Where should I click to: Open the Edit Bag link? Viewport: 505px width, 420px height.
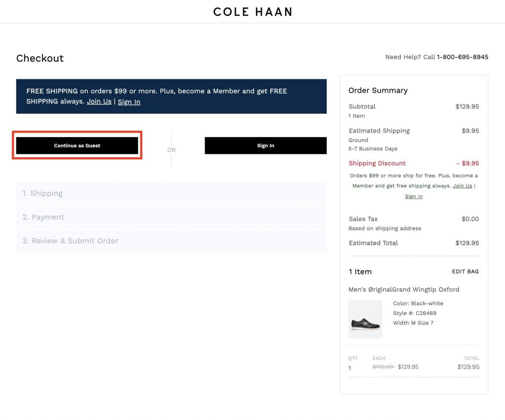pos(465,272)
